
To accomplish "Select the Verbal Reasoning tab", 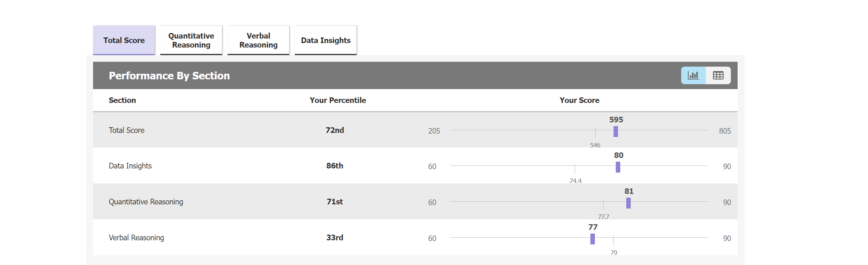I will click(x=259, y=40).
